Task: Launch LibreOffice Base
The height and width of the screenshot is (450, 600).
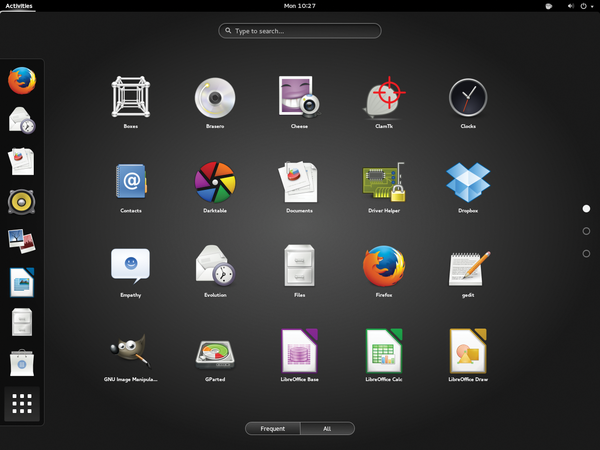Action: click(300, 351)
